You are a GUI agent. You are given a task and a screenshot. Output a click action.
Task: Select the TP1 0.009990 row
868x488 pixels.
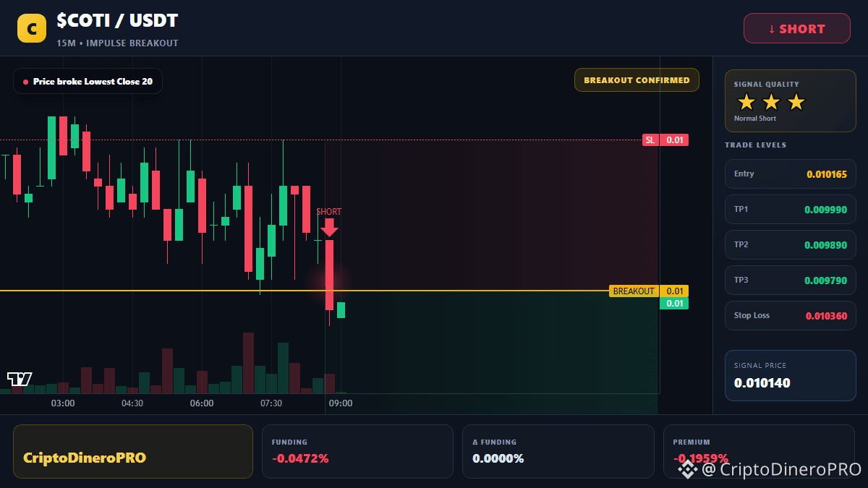[791, 209]
